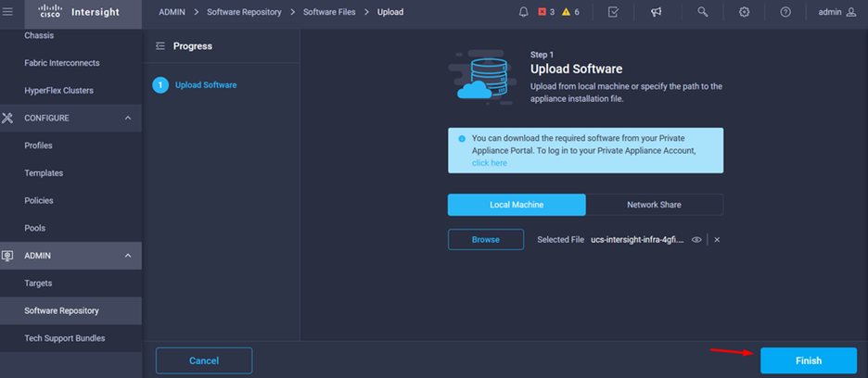This screenshot has width=868, height=378.
Task: Click the CONFIGURE wrench icon
Action: 7,118
